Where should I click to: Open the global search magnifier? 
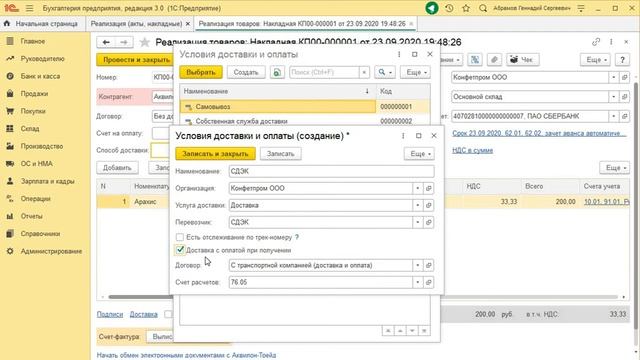(x=483, y=8)
